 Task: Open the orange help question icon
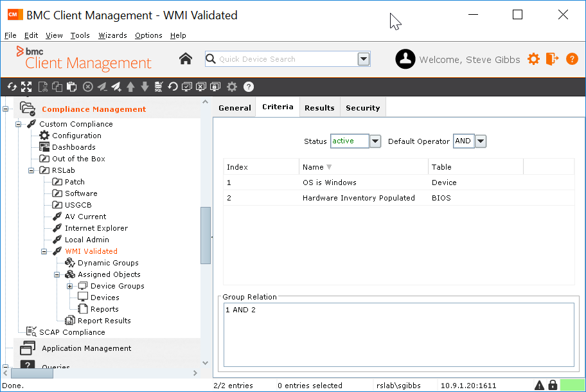click(x=572, y=59)
